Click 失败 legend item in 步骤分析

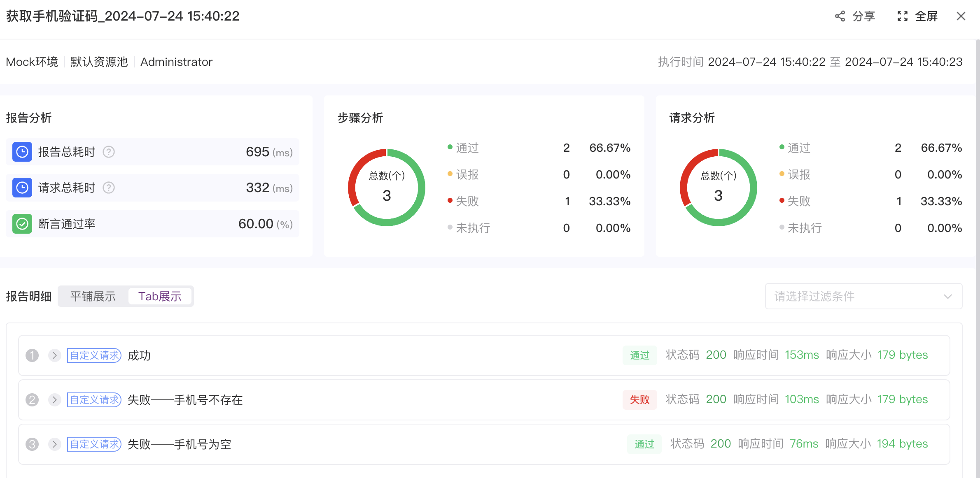pos(463,201)
